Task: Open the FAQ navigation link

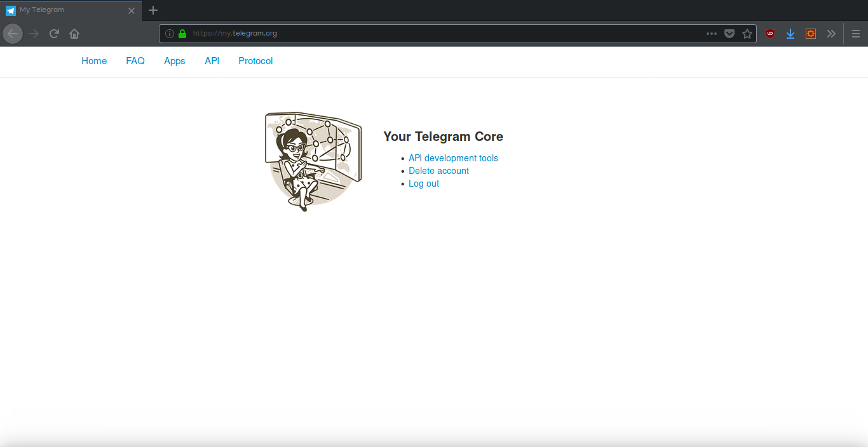Action: tap(135, 61)
